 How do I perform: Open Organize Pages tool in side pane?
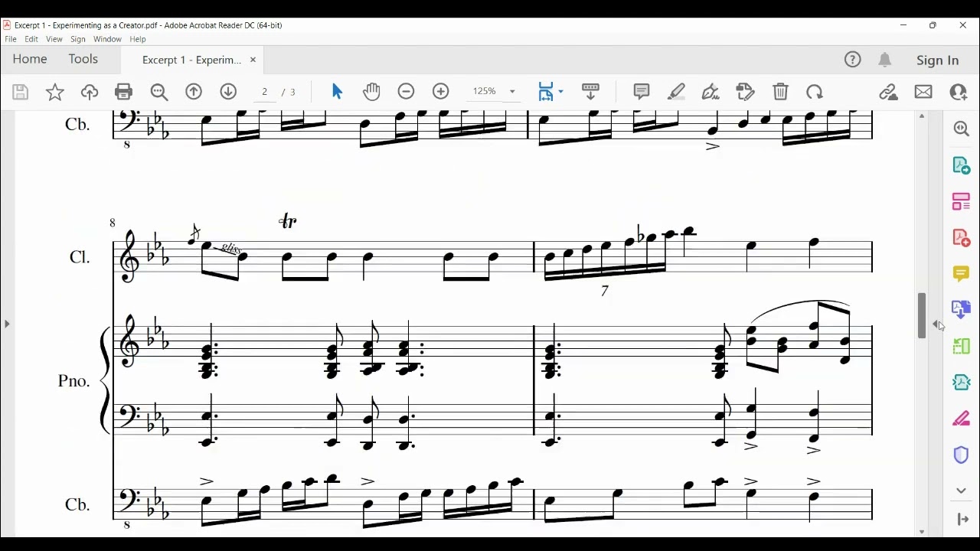coord(962,201)
